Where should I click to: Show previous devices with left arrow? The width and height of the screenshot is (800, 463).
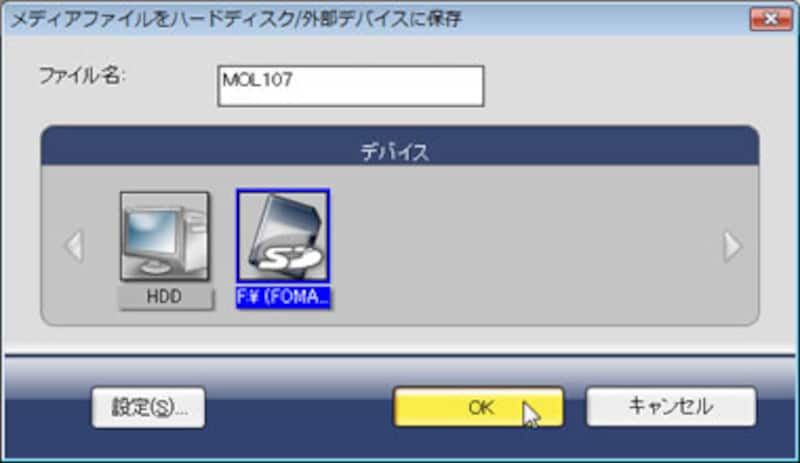(x=74, y=247)
